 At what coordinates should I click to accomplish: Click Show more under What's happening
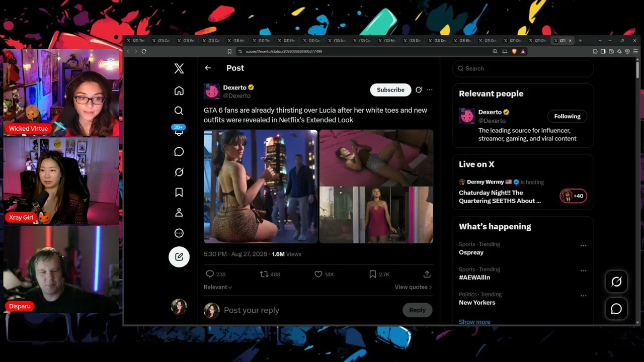point(474,322)
